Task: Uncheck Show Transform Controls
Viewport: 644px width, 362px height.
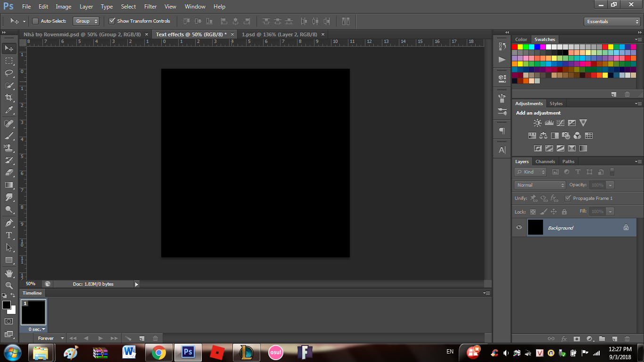Action: coord(112,21)
